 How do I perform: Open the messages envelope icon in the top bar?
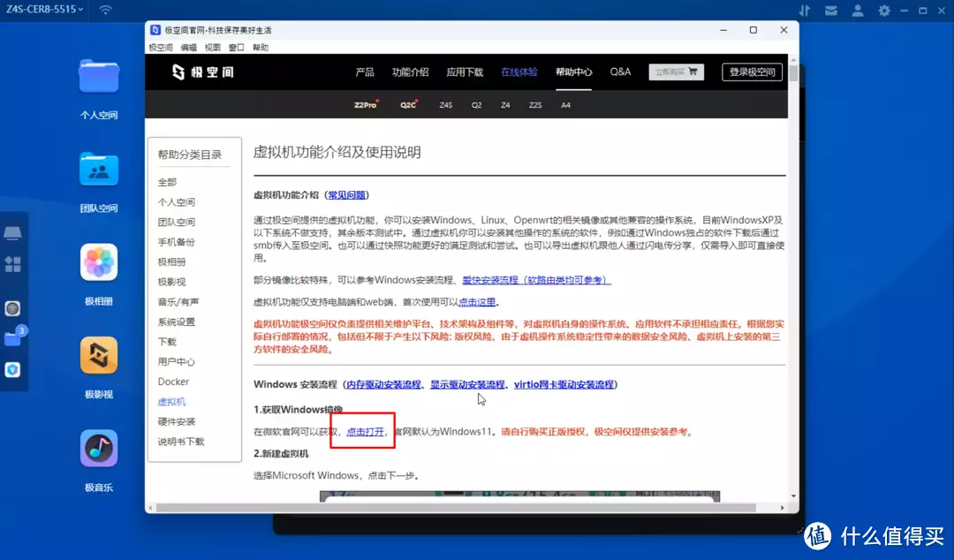coord(831,11)
